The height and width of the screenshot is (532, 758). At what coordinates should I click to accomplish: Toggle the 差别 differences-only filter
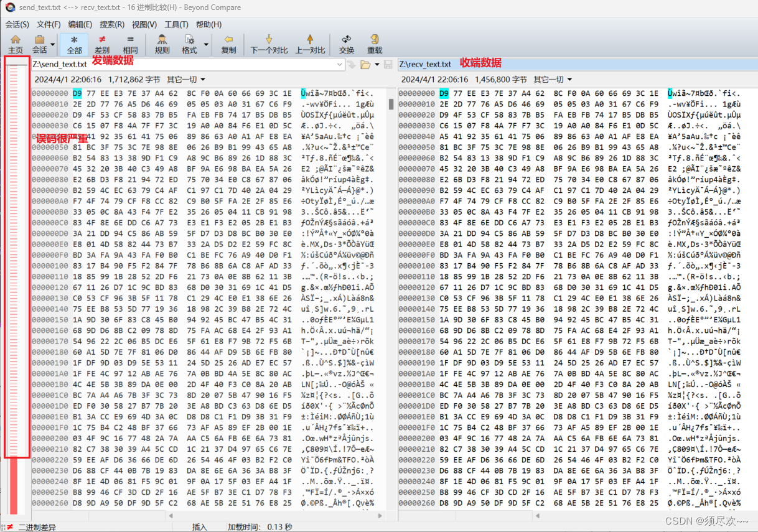(x=102, y=44)
